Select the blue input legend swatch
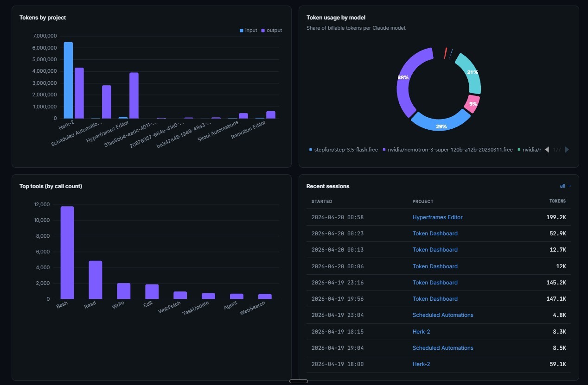The image size is (588, 385). (x=241, y=30)
